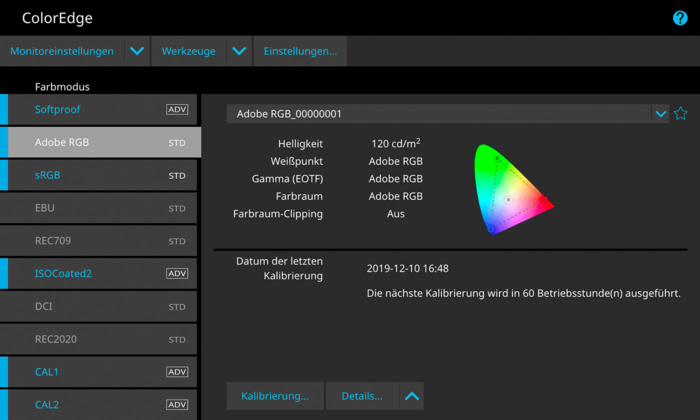Click the ADV badge on CAL2
Viewport: 700px width, 420px height.
[x=177, y=405]
